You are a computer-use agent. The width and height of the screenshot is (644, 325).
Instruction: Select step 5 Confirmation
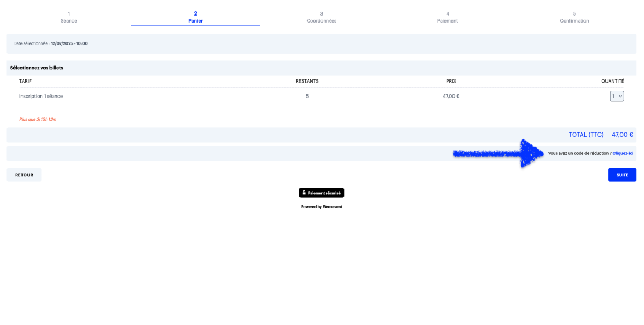pos(574,17)
